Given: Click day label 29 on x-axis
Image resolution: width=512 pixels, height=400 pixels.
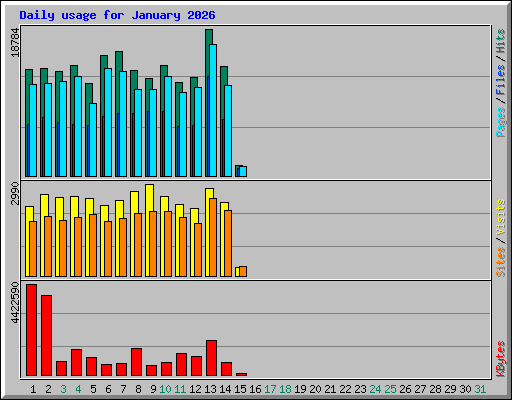Looking at the screenshot, I should tap(450, 389).
